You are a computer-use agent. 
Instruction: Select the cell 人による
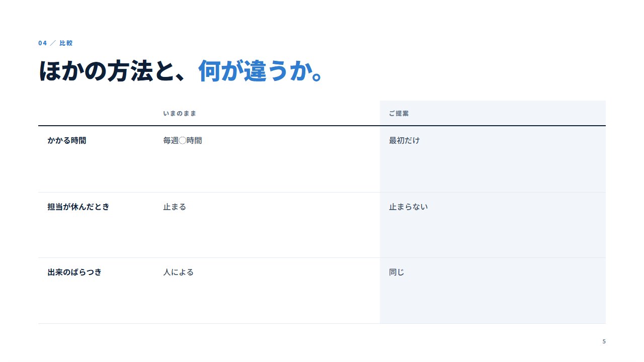point(178,272)
